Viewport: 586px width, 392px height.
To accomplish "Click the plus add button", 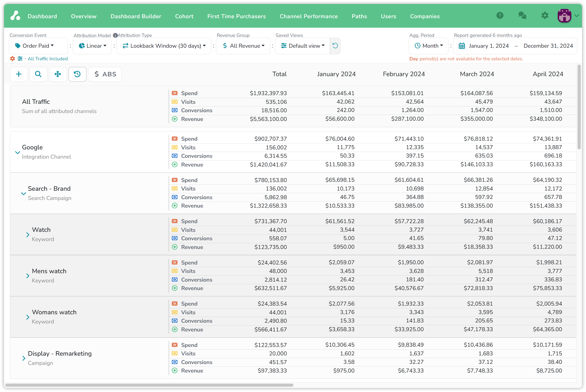I will tap(19, 74).
